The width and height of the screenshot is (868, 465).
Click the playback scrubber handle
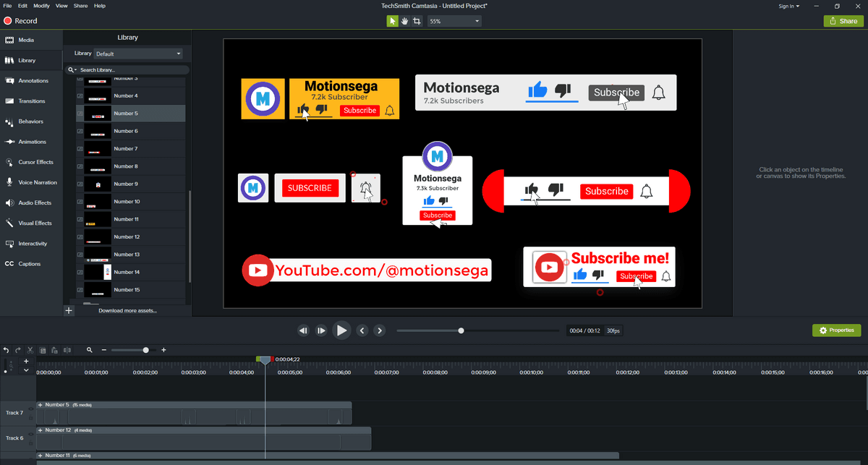461,330
